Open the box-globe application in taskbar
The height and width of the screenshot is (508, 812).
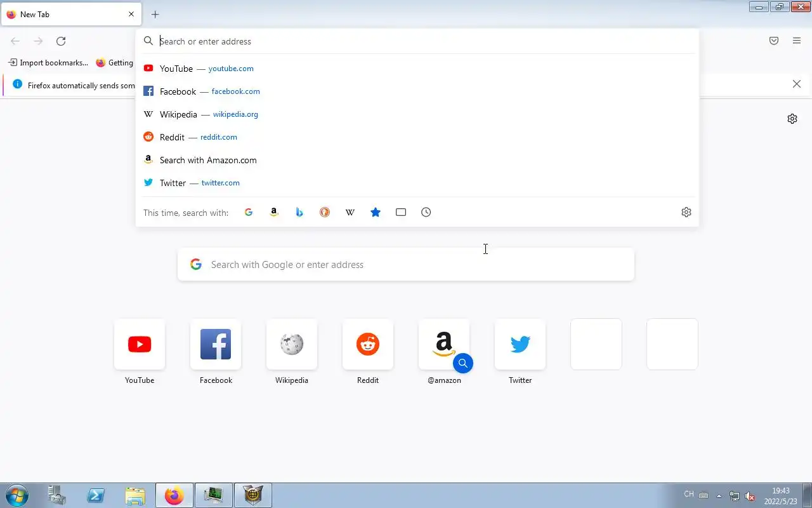click(x=253, y=495)
